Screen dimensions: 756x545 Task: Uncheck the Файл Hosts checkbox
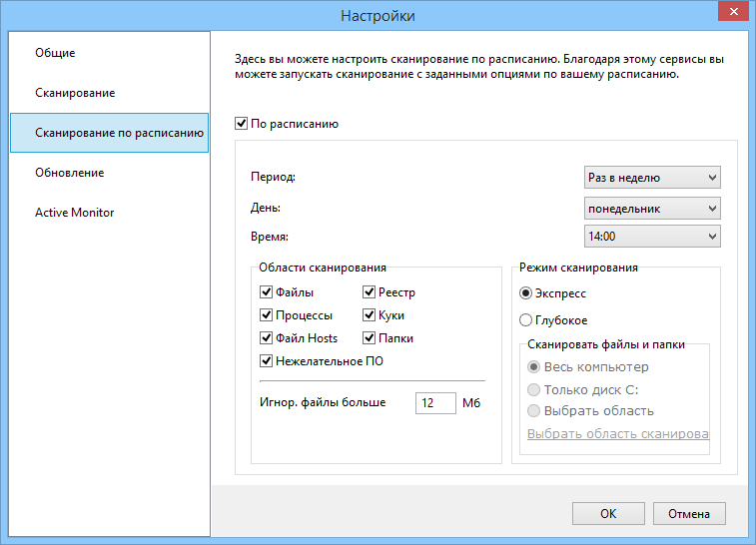coord(266,338)
